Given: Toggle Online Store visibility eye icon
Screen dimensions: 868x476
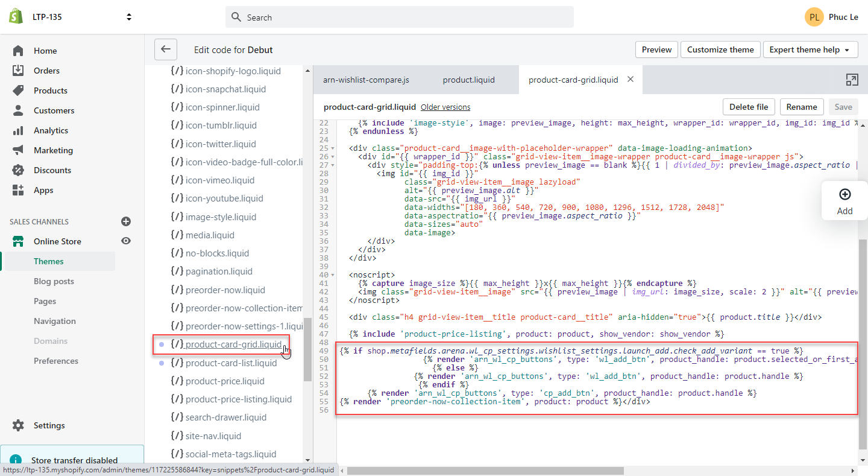Looking at the screenshot, I should point(125,241).
